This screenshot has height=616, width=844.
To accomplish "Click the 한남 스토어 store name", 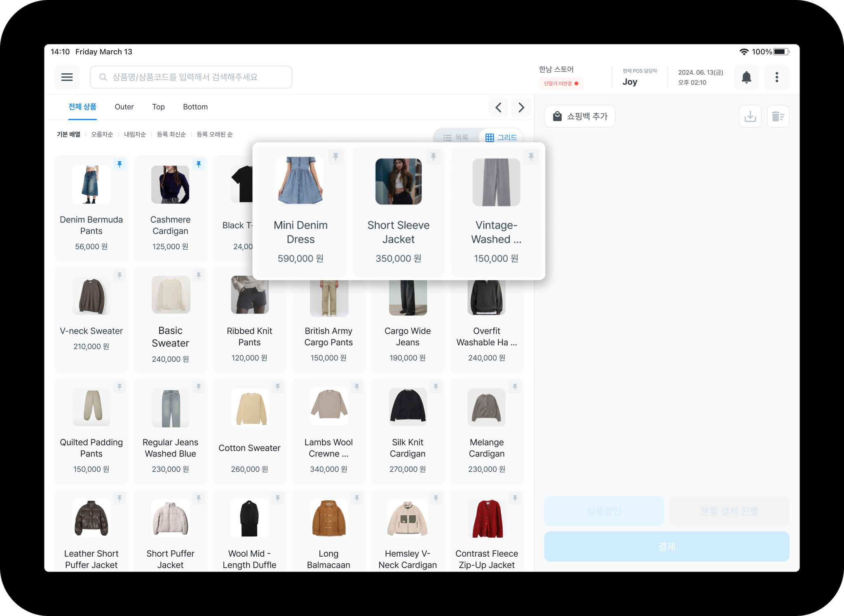I will pos(556,69).
